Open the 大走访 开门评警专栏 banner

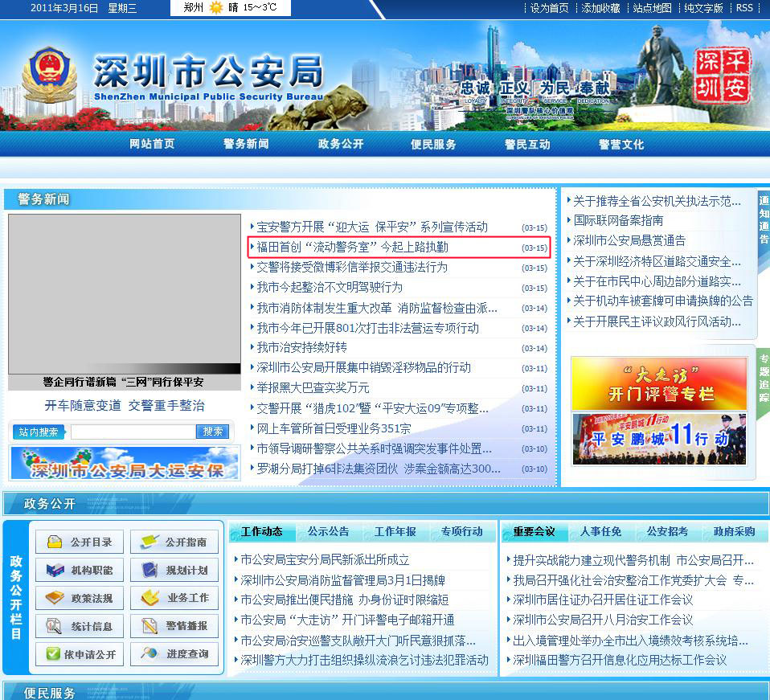[658, 383]
